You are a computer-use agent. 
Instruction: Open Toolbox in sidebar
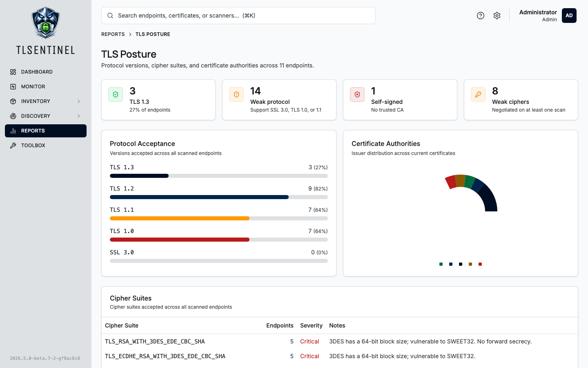46,146
